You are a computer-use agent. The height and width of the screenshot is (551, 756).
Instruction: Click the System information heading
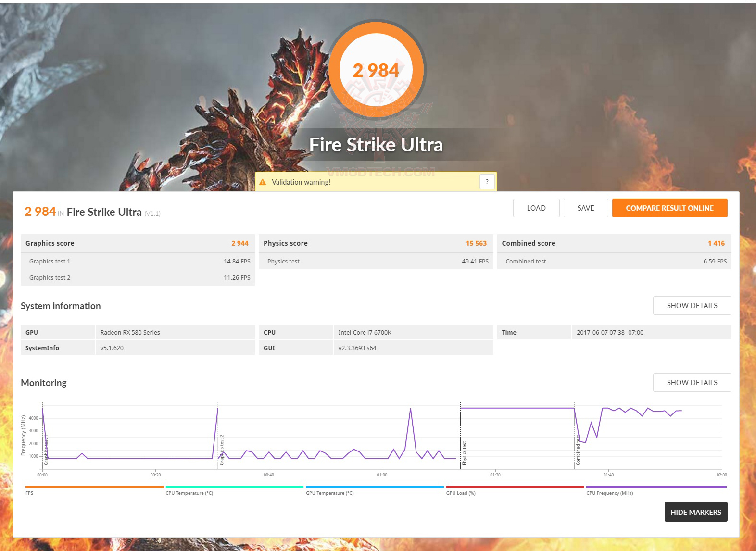(x=61, y=306)
